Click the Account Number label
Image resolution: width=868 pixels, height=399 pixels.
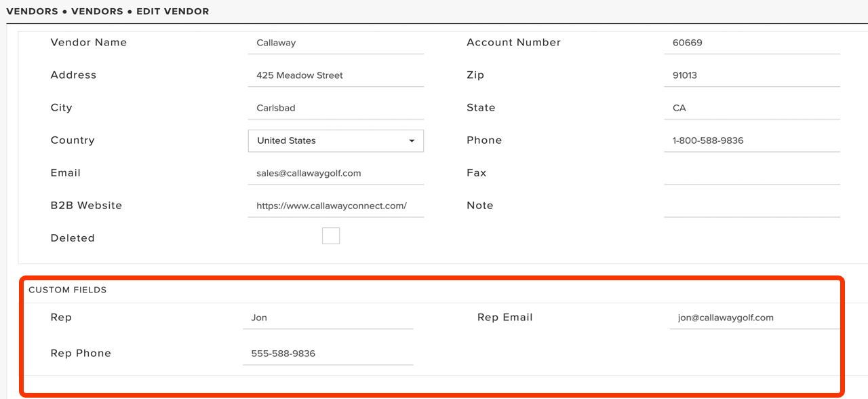[x=514, y=42]
